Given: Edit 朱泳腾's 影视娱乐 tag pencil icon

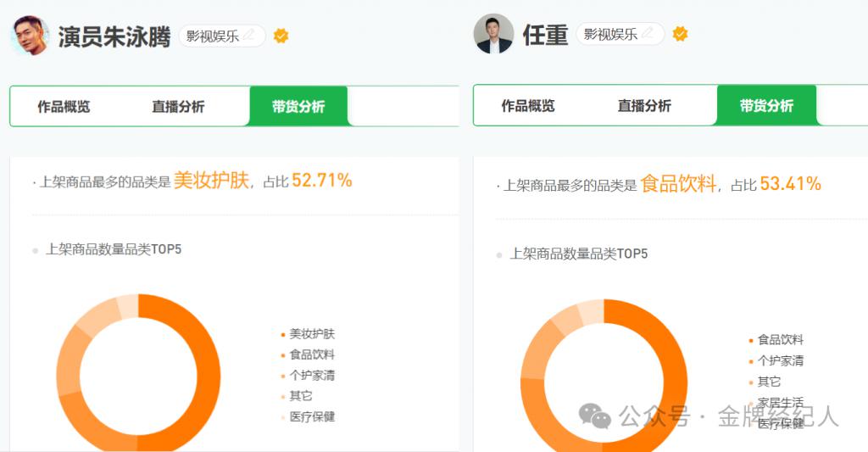Looking at the screenshot, I should point(249,35).
